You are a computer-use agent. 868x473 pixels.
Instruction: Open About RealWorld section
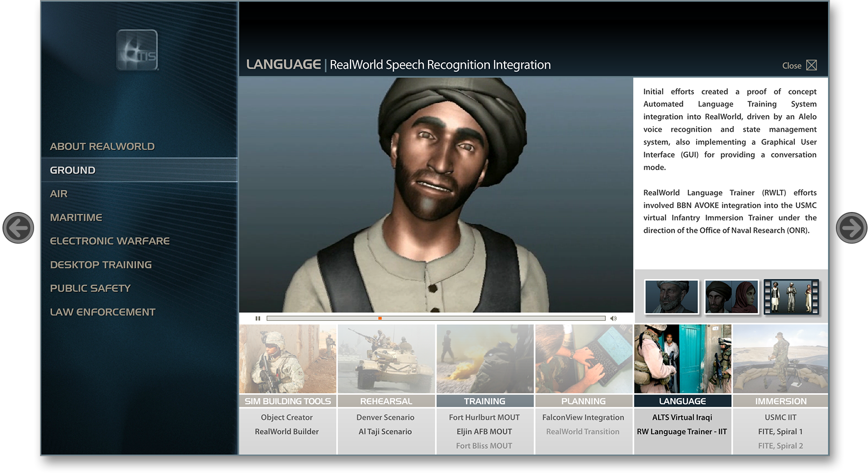pyautogui.click(x=102, y=146)
